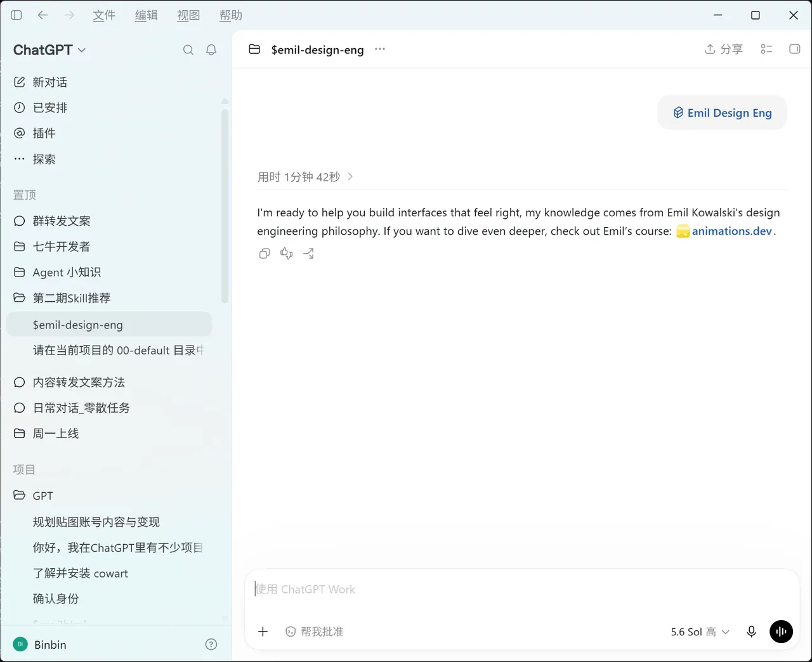Open the 探索 explore item
The width and height of the screenshot is (812, 662).
pos(109,159)
